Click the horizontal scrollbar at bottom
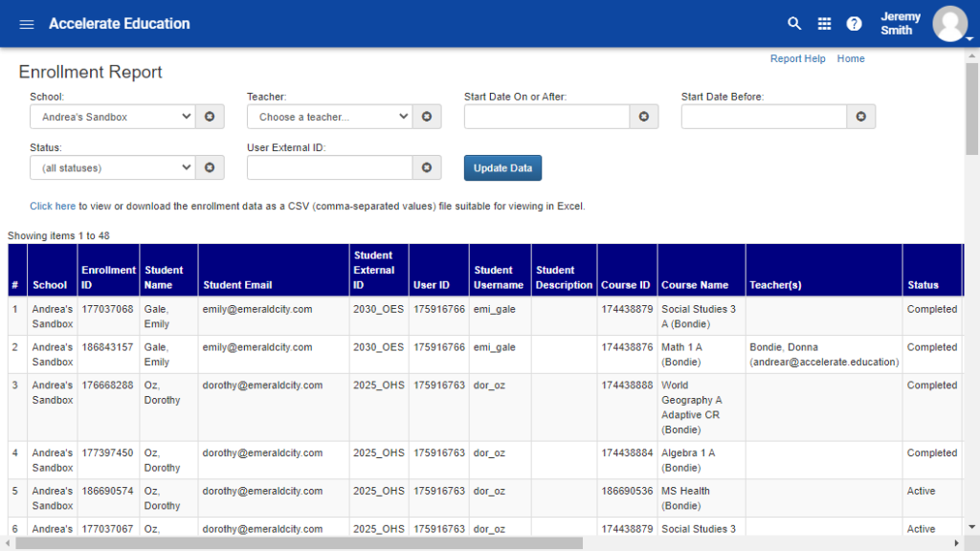The height and width of the screenshot is (551, 980). click(299, 543)
